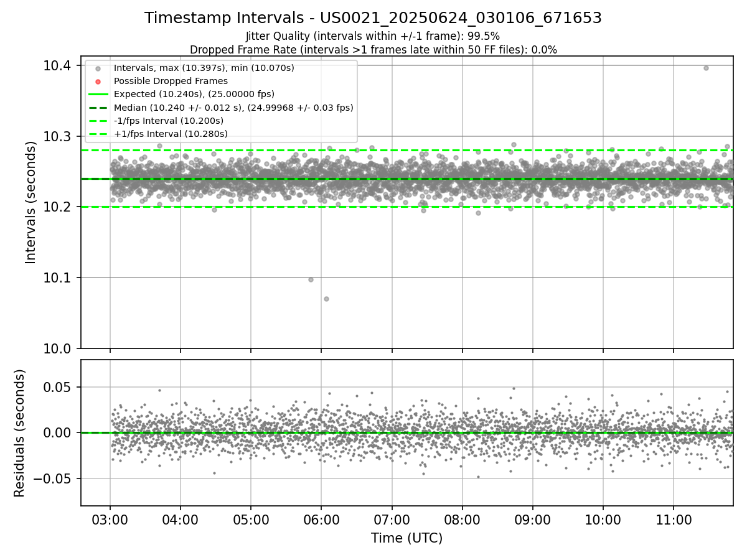The image size is (747, 560).
Task: Click the '10.1' y-axis tick label
Action: 57,278
